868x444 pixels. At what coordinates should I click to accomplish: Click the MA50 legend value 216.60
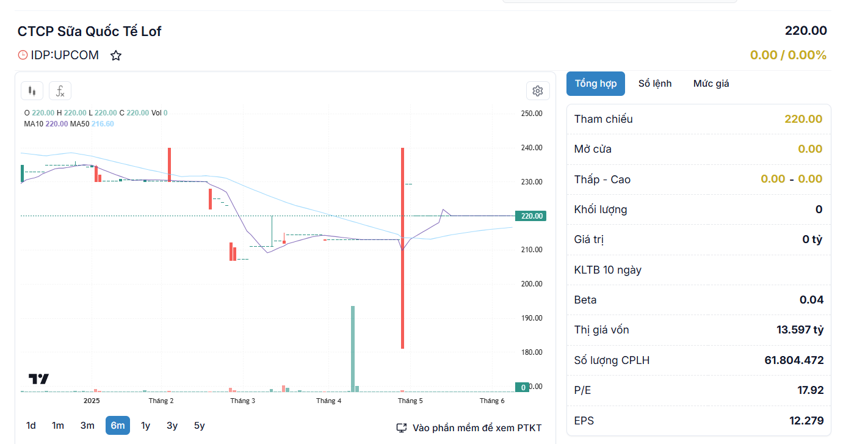pyautogui.click(x=103, y=123)
